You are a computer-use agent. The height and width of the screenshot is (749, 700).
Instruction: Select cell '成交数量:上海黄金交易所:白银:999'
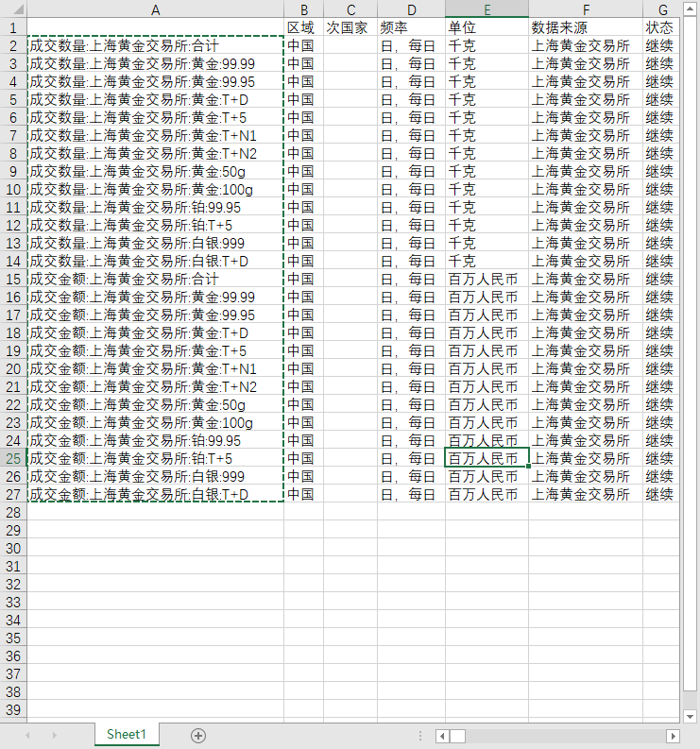click(x=155, y=243)
